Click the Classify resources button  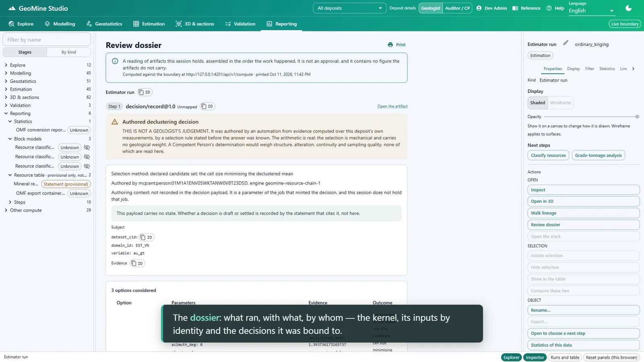(548, 156)
